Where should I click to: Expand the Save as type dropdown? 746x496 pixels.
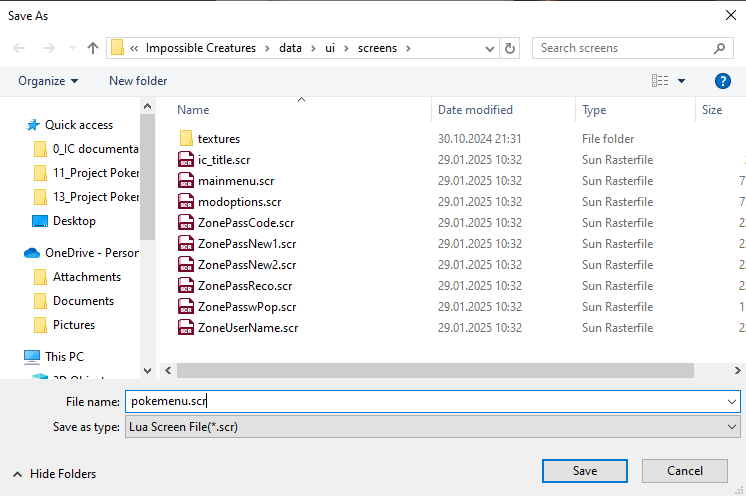[733, 427]
